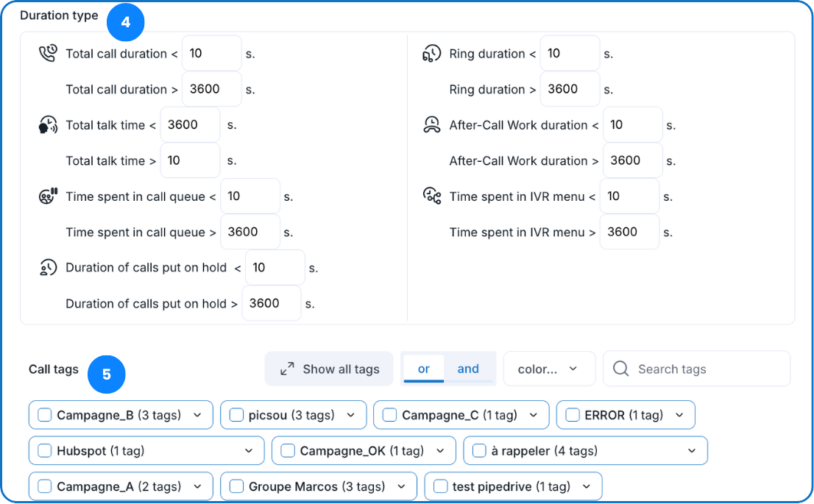Tick the Hubspot tag checkbox
This screenshot has height=504, width=814.
(x=45, y=451)
